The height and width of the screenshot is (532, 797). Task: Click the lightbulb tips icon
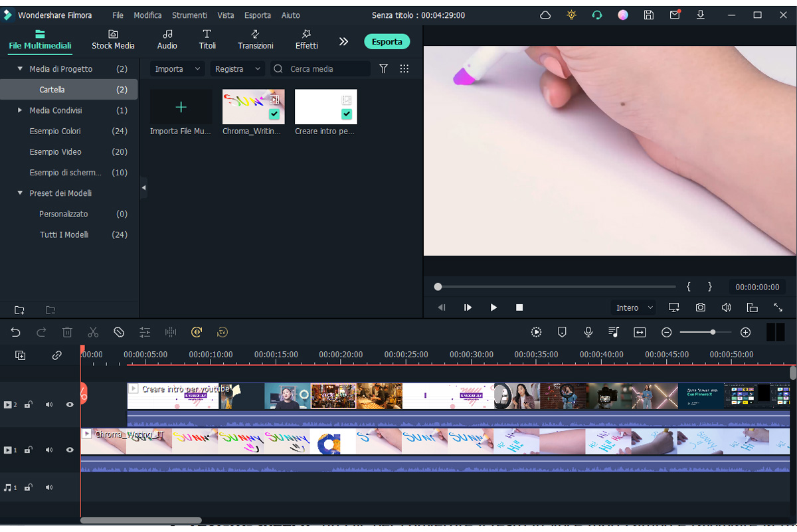571,15
